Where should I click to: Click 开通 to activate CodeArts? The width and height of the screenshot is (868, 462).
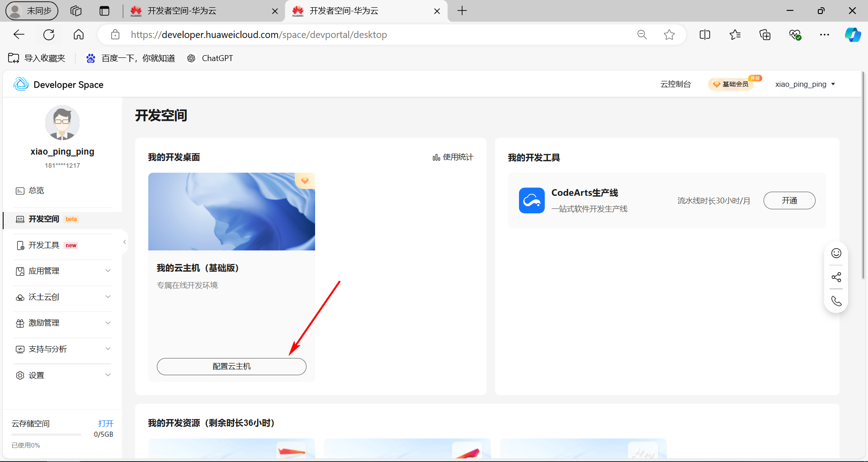click(789, 200)
